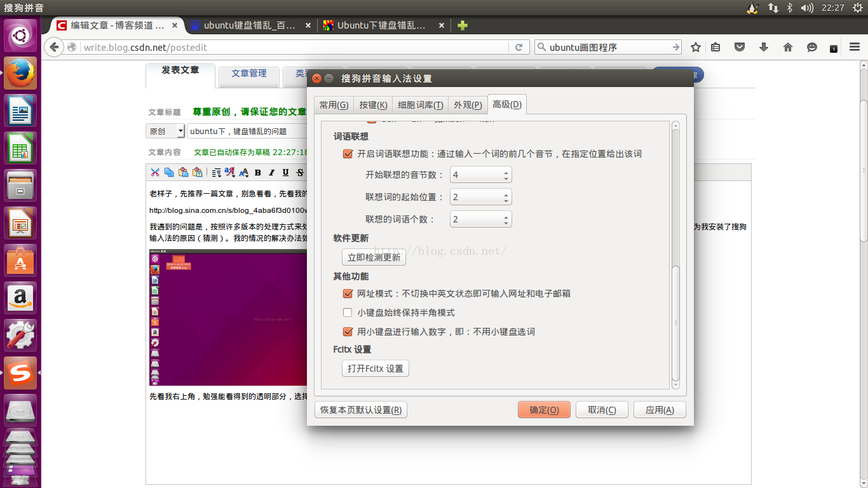Check 小键盘始终保持半角模式 checkbox
This screenshot has height=488, width=868.
click(348, 313)
